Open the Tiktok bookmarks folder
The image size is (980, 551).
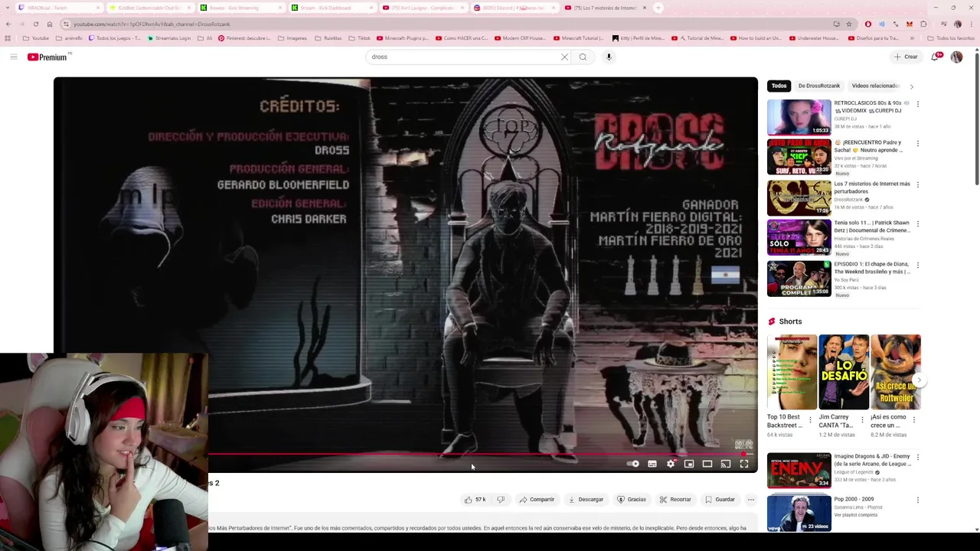pyautogui.click(x=359, y=38)
